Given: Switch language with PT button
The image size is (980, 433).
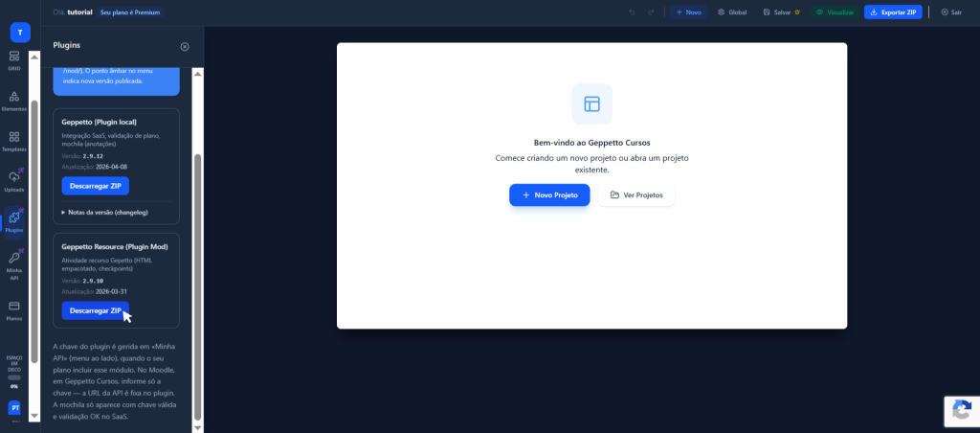Looking at the screenshot, I should tap(14, 408).
